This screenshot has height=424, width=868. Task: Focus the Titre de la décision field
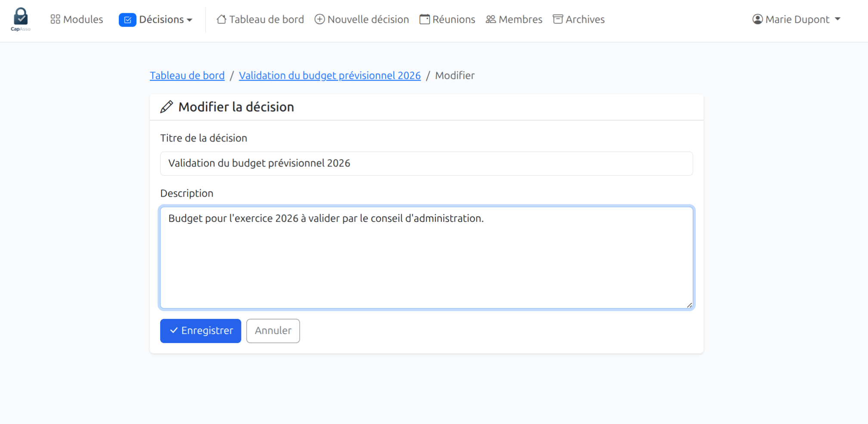[426, 163]
